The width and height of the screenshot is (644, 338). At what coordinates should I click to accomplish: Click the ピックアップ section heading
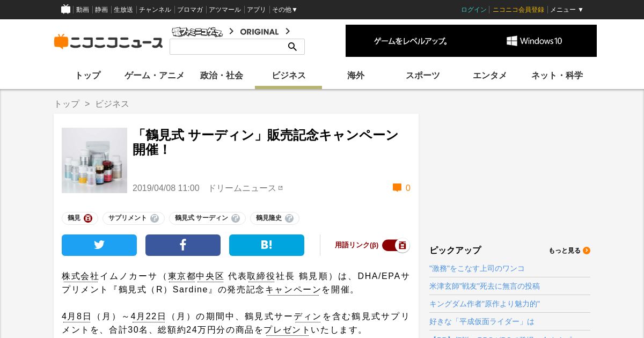[455, 251]
